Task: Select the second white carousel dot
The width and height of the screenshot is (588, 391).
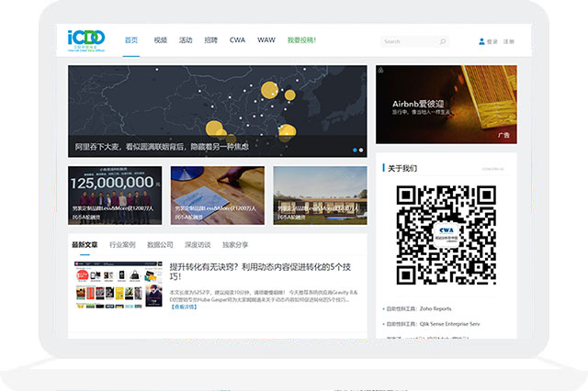Action: pos(361,151)
